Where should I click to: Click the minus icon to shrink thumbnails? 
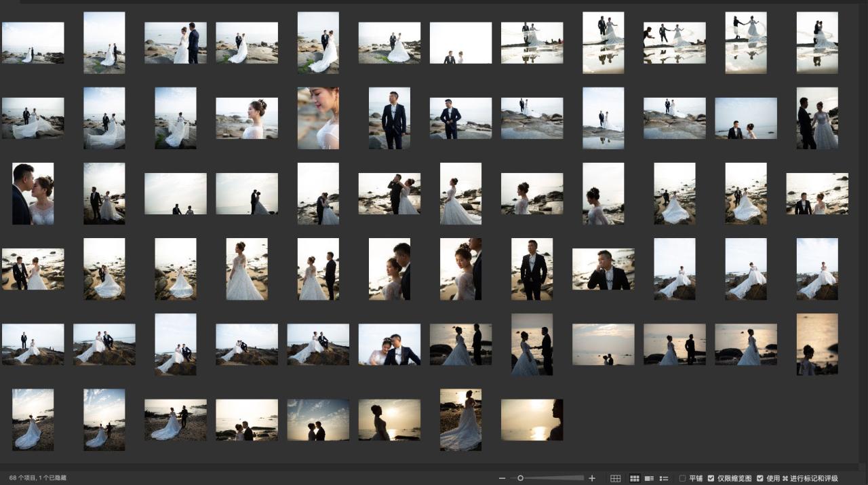pos(502,478)
